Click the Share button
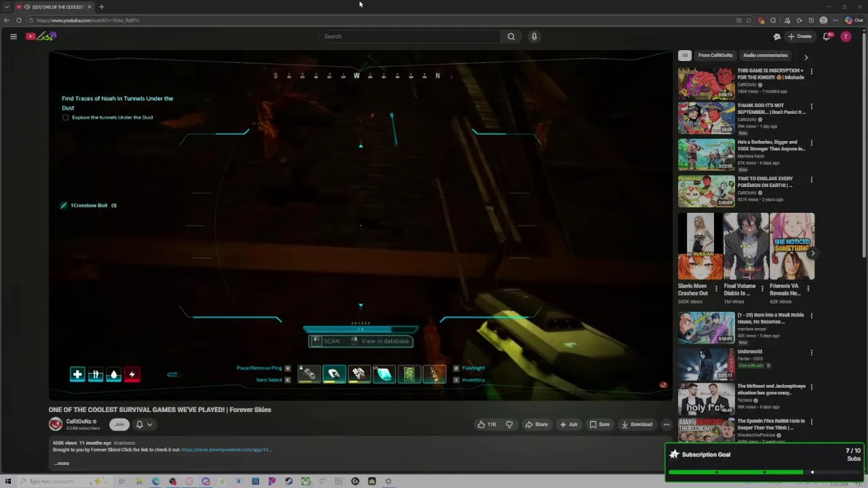This screenshot has height=488, width=868. [536, 424]
